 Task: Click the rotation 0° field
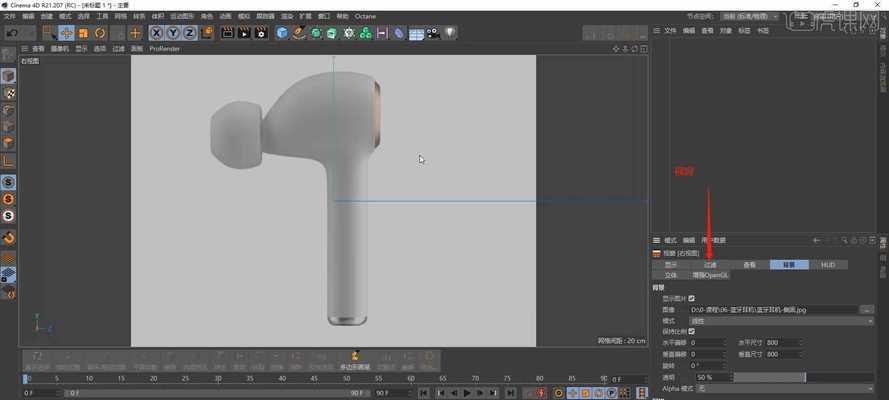[707, 365]
